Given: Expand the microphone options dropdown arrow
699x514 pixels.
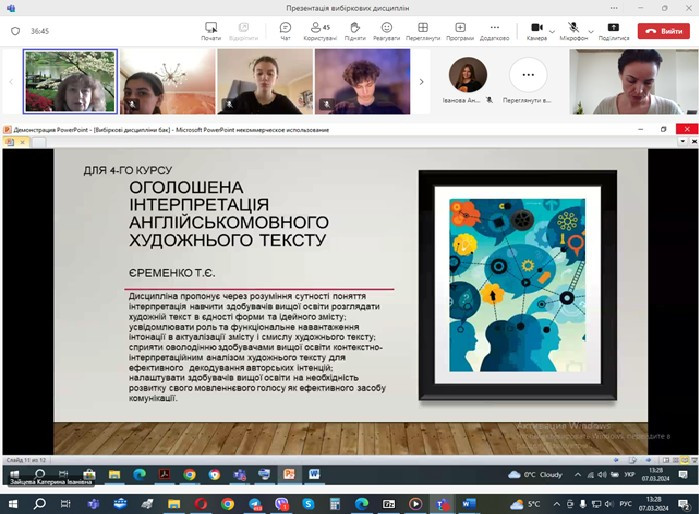Looking at the screenshot, I should tap(590, 29).
